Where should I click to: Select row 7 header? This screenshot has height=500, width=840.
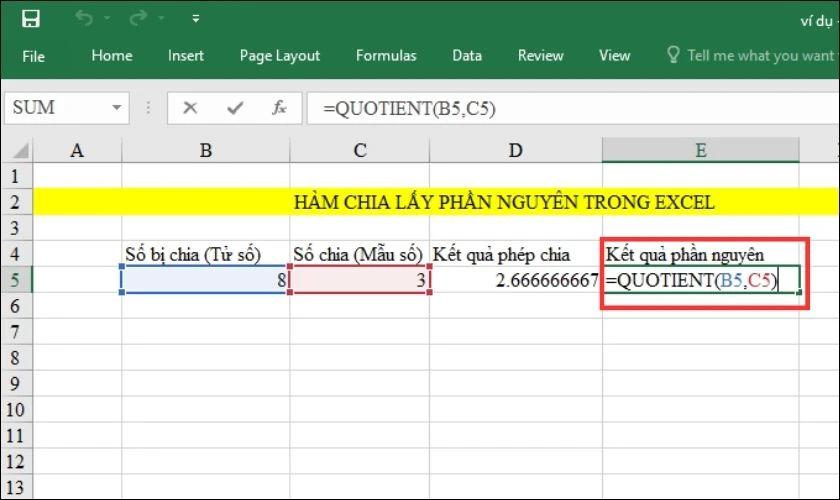15,332
